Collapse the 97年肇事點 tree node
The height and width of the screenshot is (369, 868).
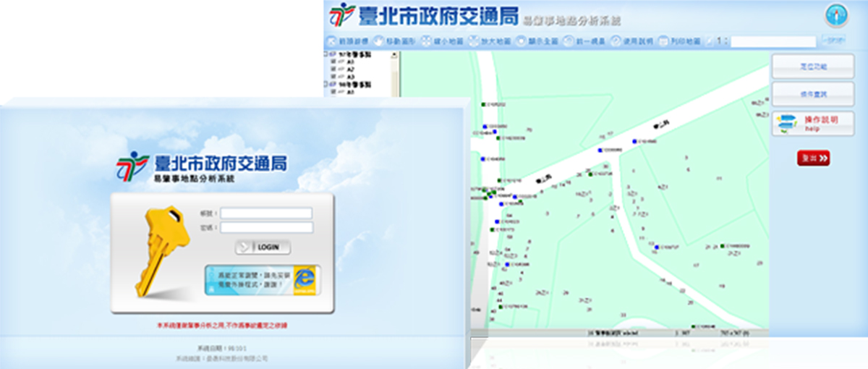click(326, 55)
